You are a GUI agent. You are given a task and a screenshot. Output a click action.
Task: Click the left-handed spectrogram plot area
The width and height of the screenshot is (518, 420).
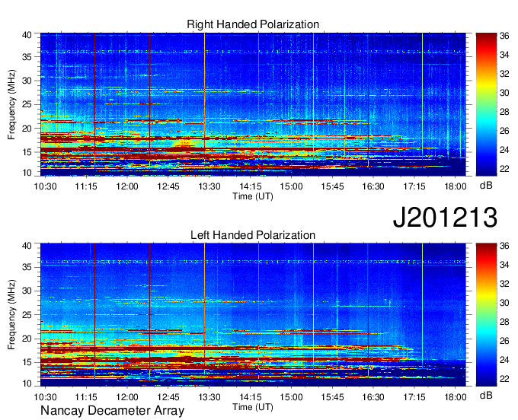coord(253,315)
